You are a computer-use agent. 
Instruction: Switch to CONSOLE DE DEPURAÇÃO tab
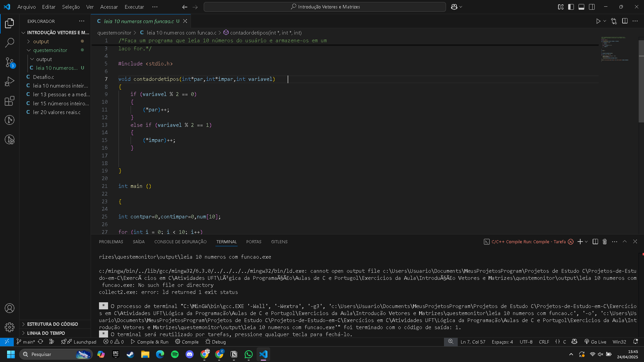pyautogui.click(x=180, y=242)
